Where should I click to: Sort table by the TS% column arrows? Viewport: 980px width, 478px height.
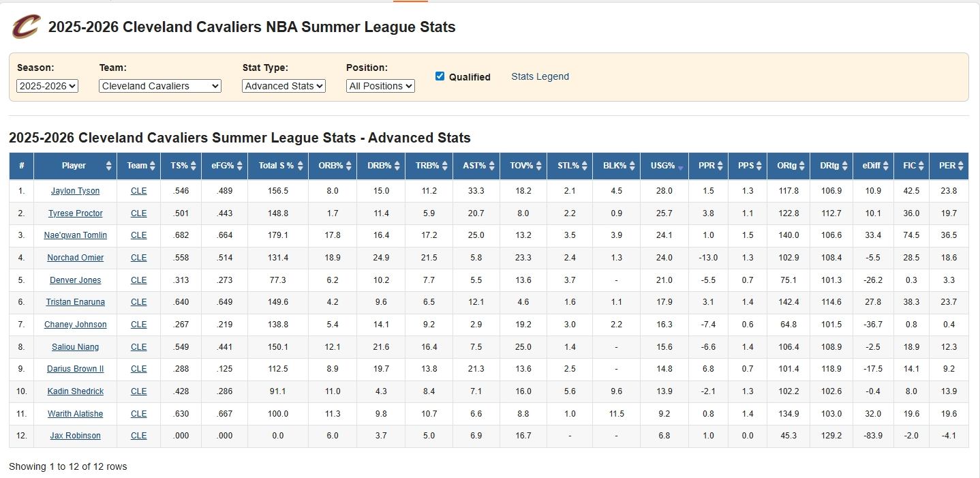click(x=193, y=166)
